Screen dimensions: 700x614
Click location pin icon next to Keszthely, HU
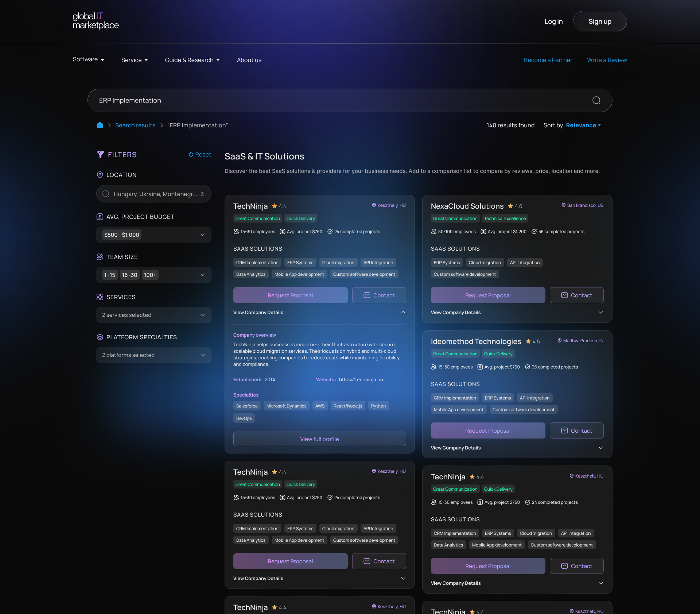374,205
